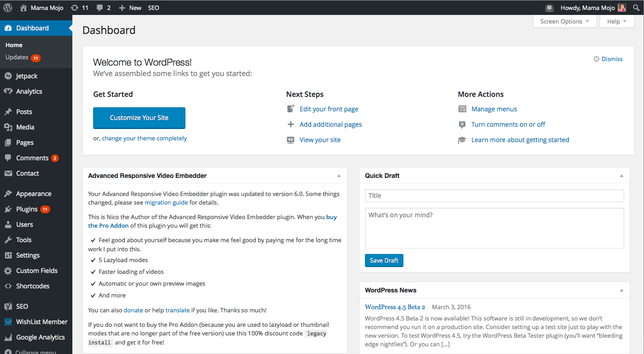Collapse the Advanced Responsive Video Embedder panel
This screenshot has width=644, height=354.
click(x=339, y=176)
